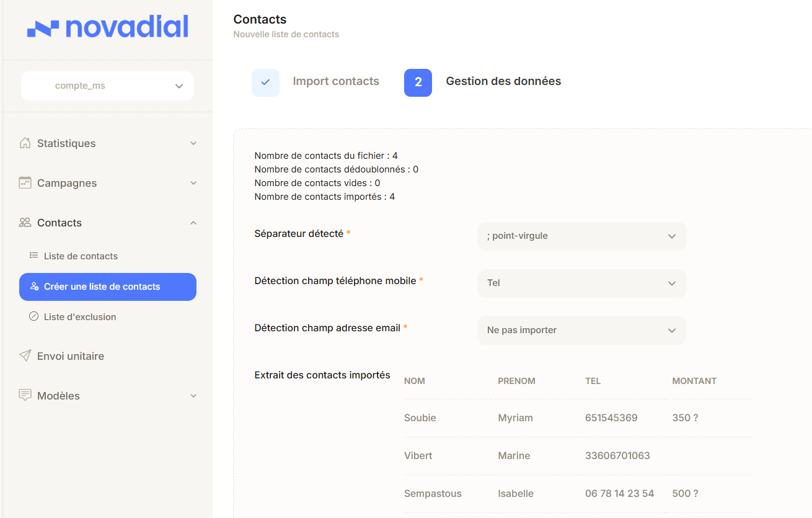Open the adresse email field dropdown

pos(582,331)
